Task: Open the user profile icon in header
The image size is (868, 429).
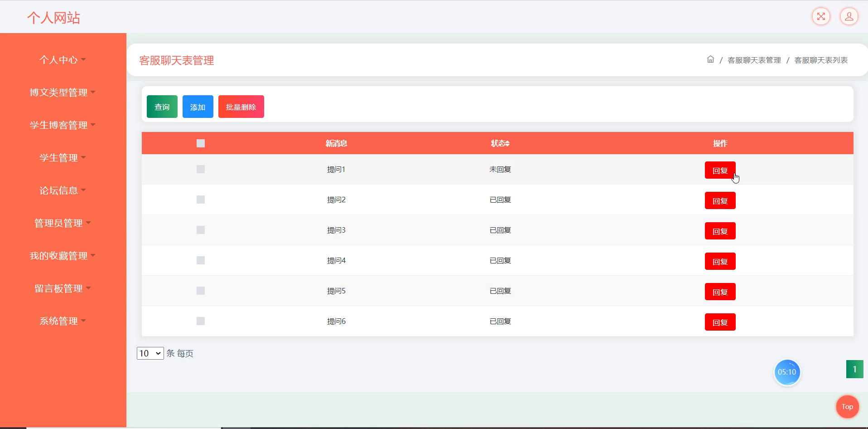Action: [x=849, y=17]
